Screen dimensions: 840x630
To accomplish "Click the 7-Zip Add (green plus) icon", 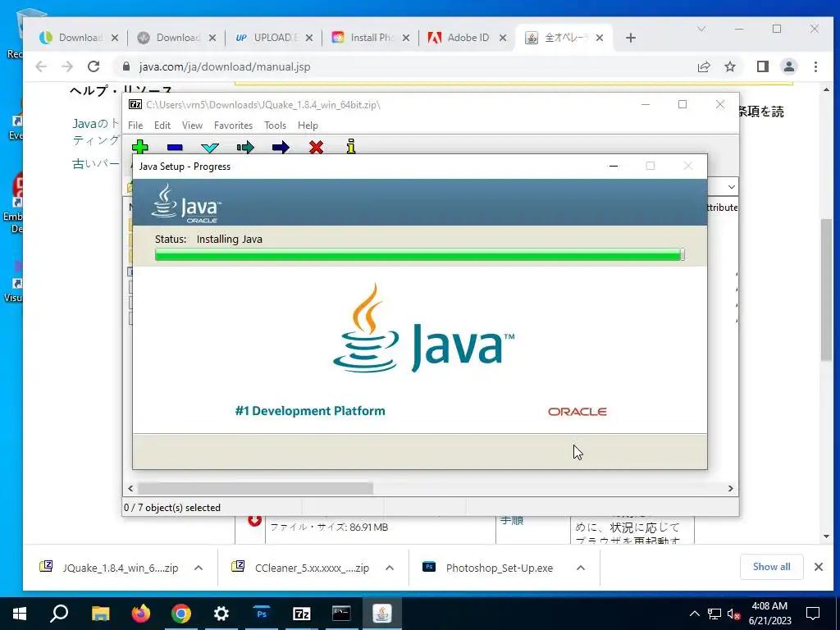I will click(140, 147).
